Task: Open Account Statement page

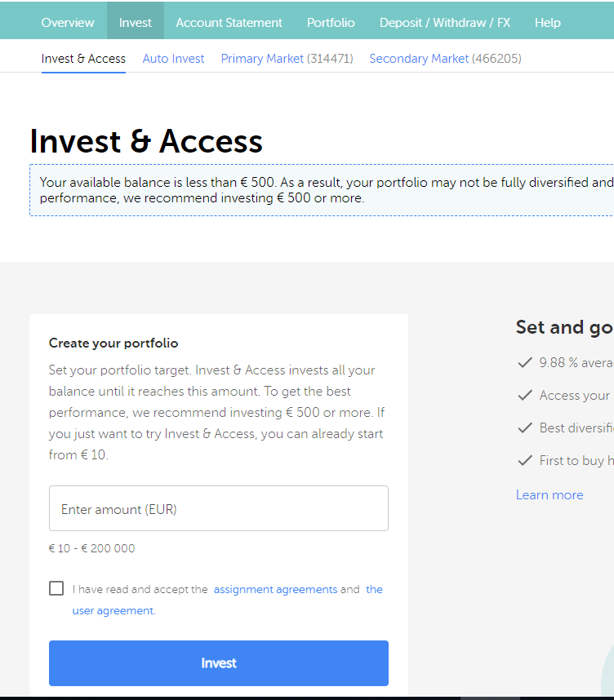Action: point(229,22)
